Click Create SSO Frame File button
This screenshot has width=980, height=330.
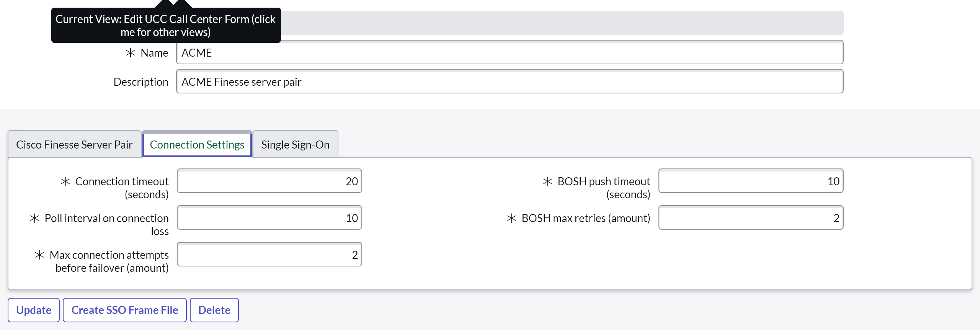coord(125,310)
